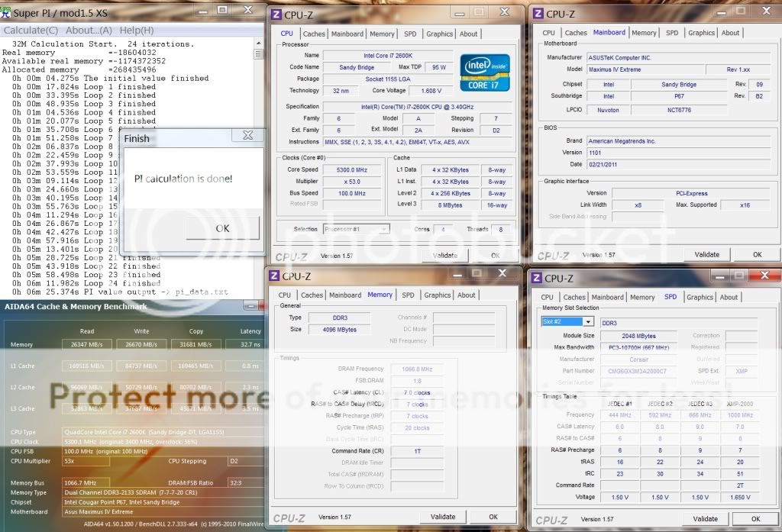The image size is (782, 532).
Task: Open the About...(A) menu in Super PI
Action: point(89,31)
